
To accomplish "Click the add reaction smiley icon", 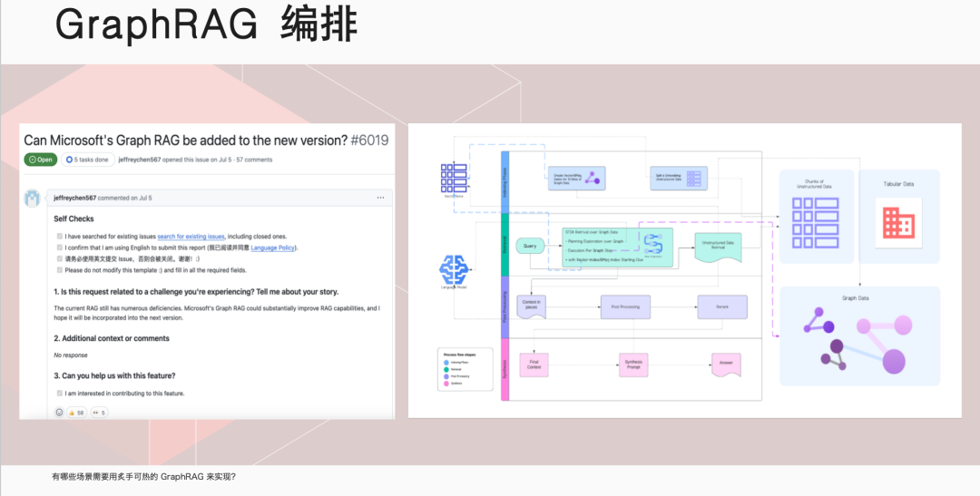I will click(59, 413).
